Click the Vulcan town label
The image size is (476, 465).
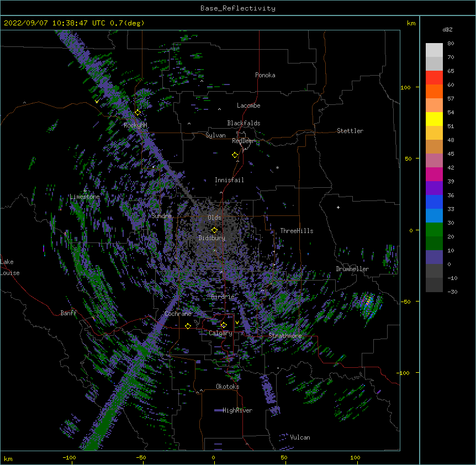[300, 437]
